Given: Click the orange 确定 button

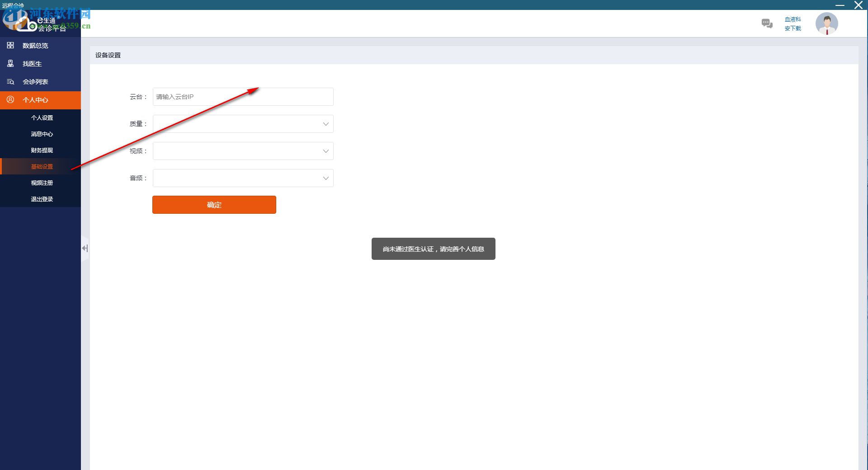Looking at the screenshot, I should pos(214,205).
